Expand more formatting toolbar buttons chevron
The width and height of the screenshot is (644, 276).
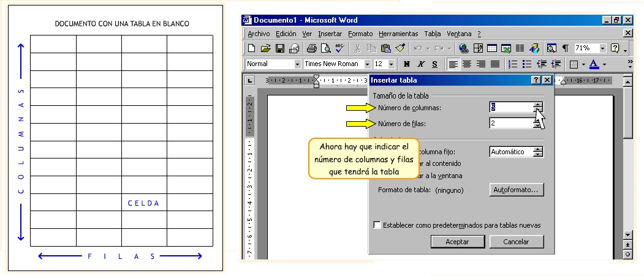[x=631, y=64]
